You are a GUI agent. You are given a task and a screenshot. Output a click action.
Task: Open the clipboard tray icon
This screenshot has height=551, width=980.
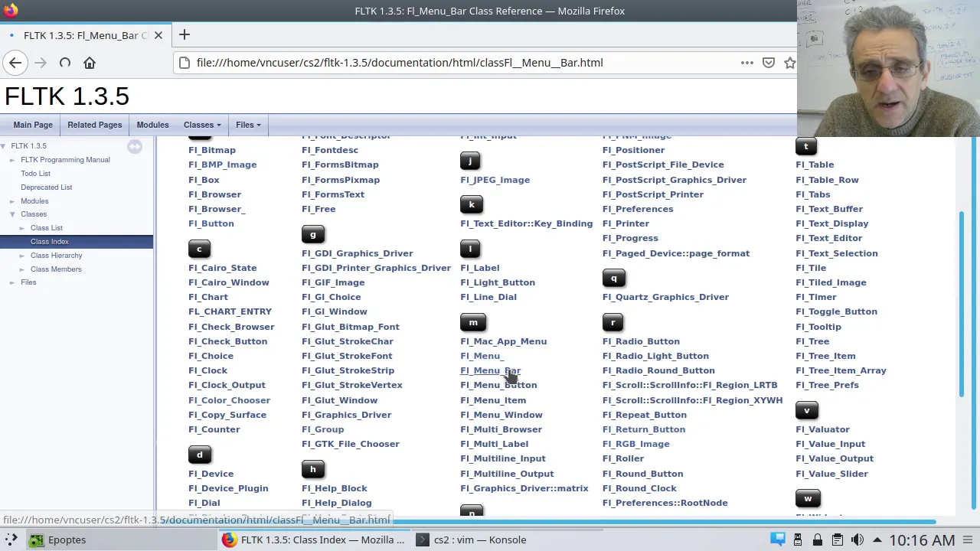838,540
